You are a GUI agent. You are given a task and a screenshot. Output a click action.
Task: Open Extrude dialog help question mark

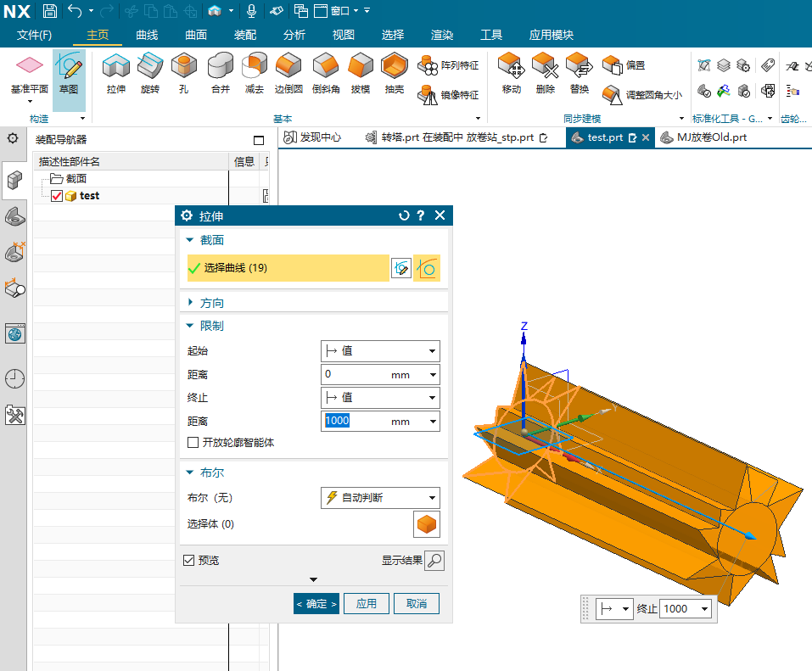point(421,215)
